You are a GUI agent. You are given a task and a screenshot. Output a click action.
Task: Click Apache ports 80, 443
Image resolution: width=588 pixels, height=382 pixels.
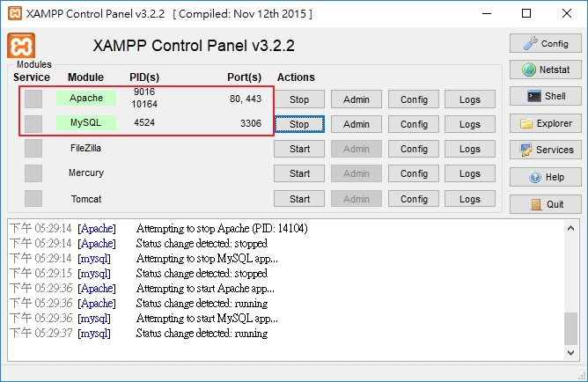click(x=246, y=99)
